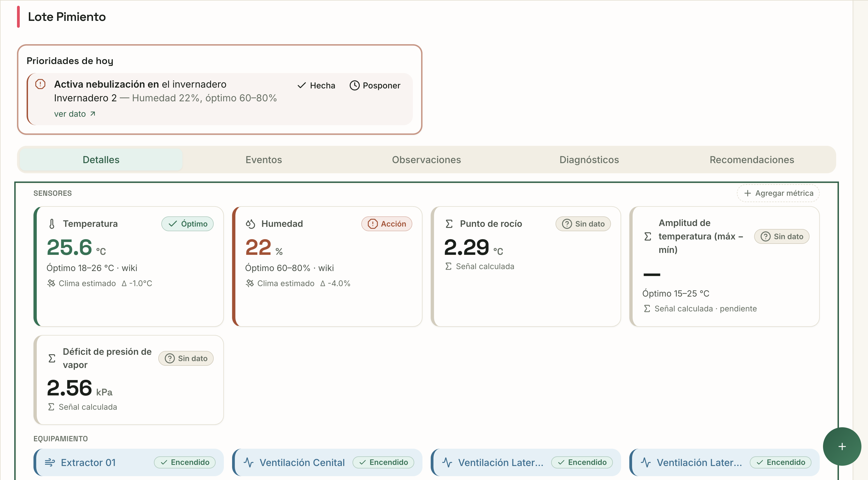Click Sin dato badge on Amplitud de temperatura

(x=782, y=236)
